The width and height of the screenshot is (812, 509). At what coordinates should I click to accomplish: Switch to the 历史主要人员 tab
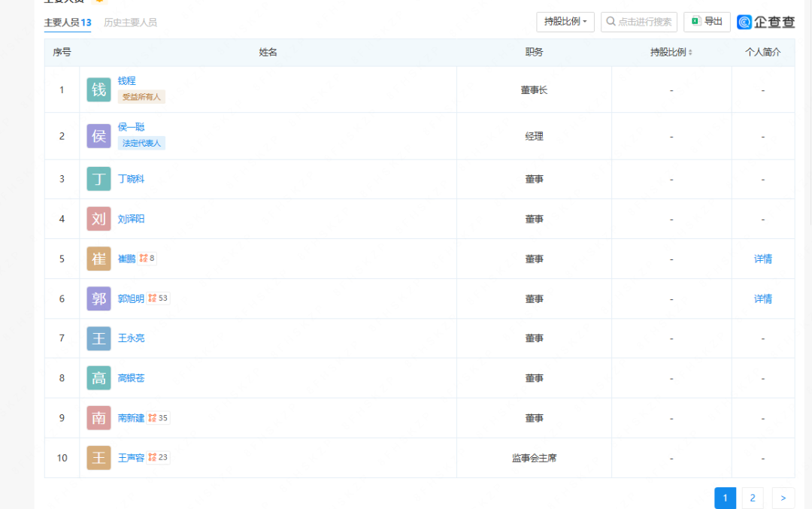pos(130,23)
